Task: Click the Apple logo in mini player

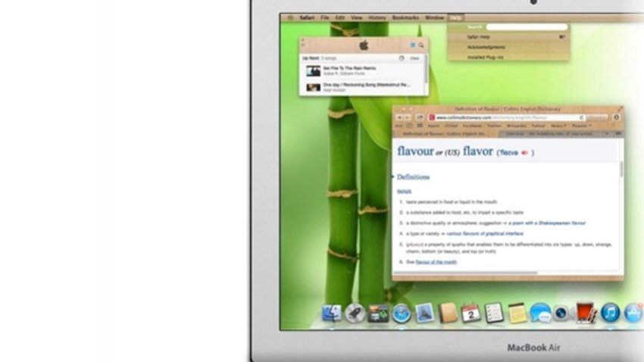Action: point(364,45)
